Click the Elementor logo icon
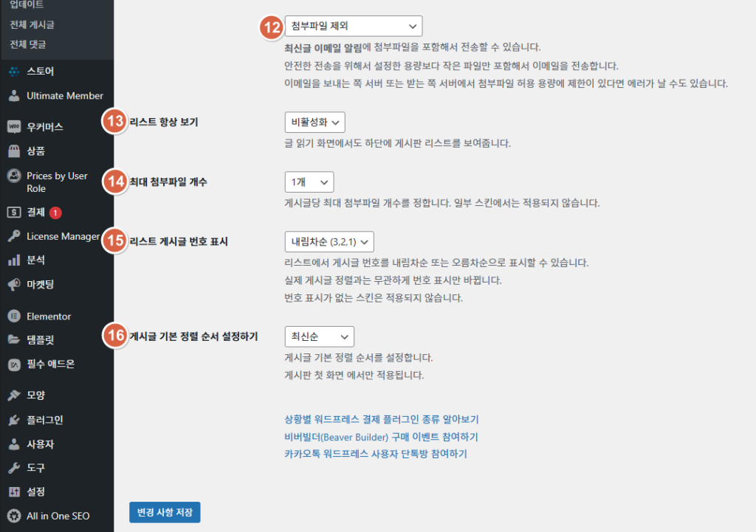Image resolution: width=756 pixels, height=532 pixels. 14,316
